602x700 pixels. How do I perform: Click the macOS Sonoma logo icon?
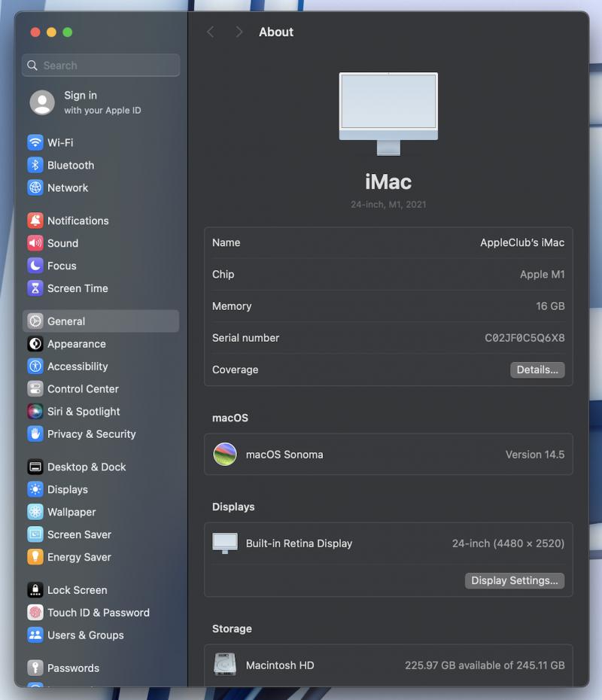click(225, 455)
